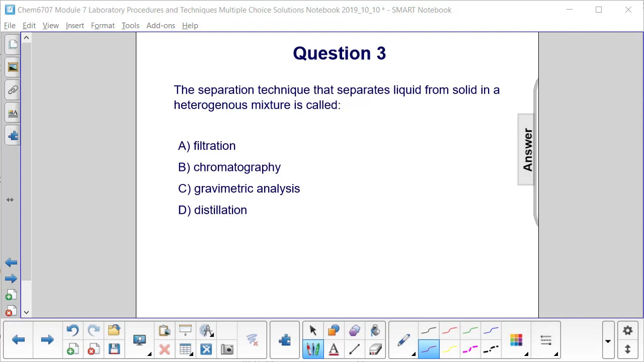This screenshot has height=362, width=644.
Task: Go to next page with toolbar forward arrow
Action: (x=47, y=340)
